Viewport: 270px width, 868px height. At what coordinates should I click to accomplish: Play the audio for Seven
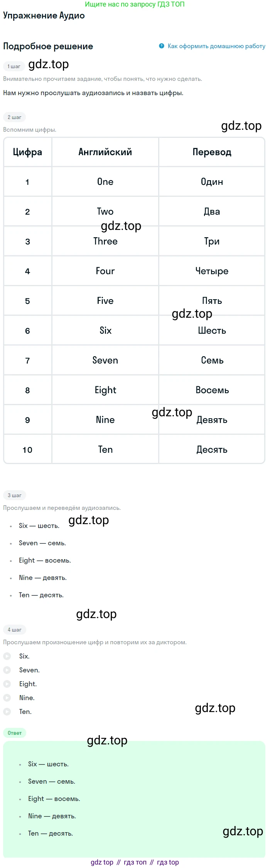tap(7, 670)
